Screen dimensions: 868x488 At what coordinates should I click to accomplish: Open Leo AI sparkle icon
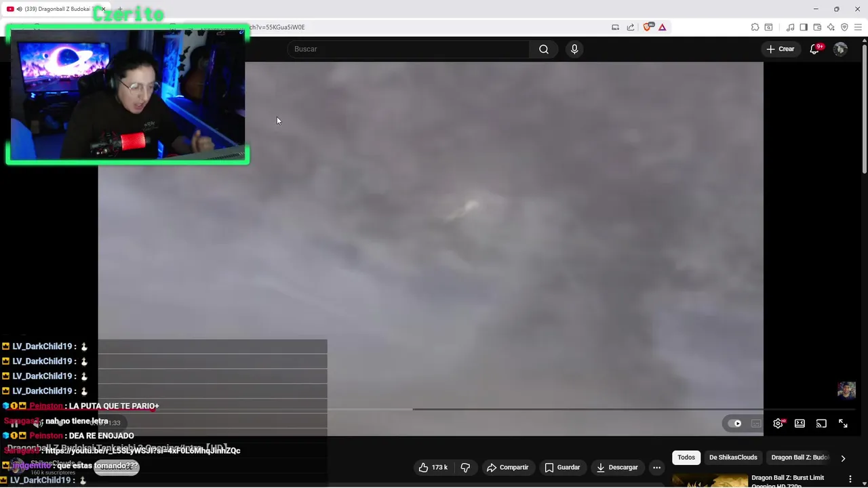[831, 27]
